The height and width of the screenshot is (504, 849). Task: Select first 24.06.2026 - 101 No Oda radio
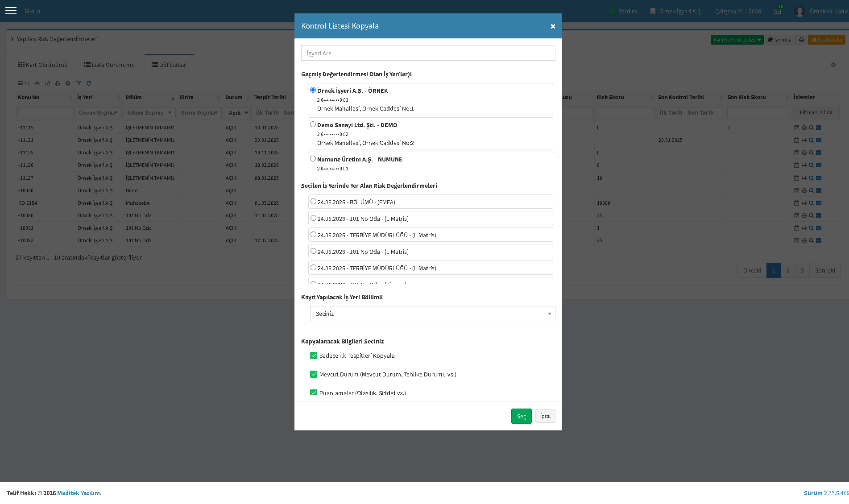tap(313, 218)
